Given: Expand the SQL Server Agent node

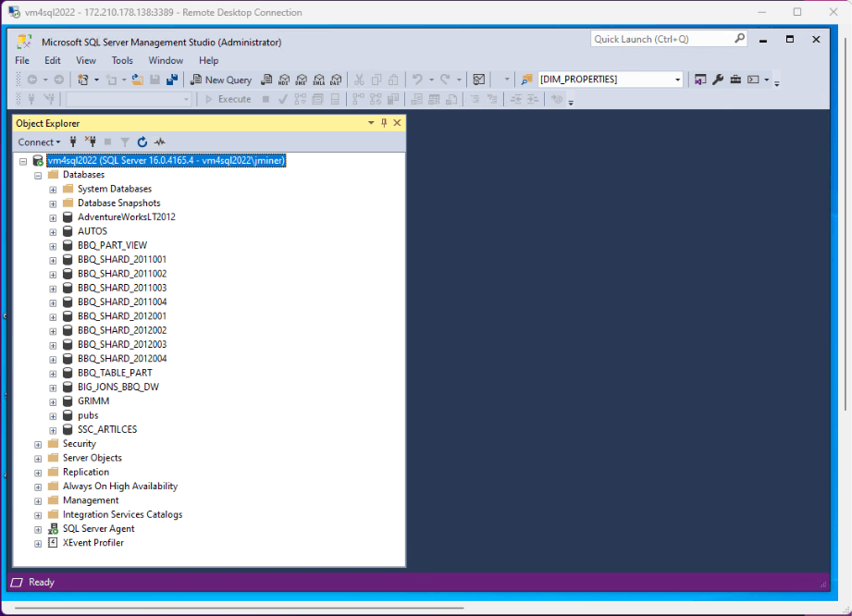Looking at the screenshot, I should pyautogui.click(x=38, y=530).
